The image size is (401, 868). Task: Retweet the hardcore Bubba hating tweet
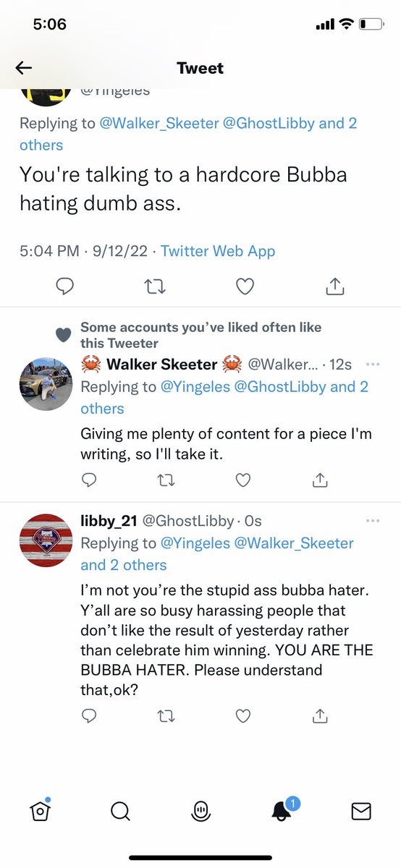tap(156, 286)
